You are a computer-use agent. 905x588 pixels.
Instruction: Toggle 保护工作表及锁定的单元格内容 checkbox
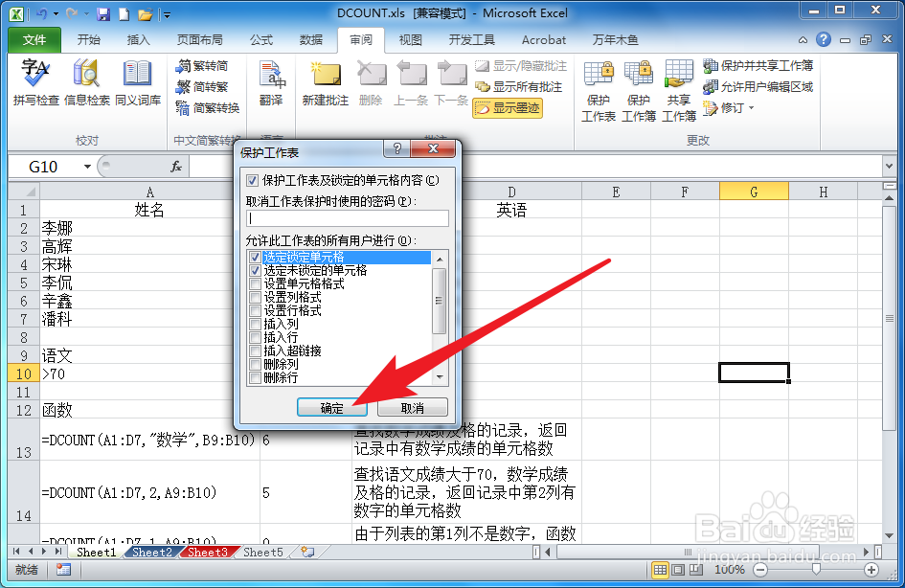click(252, 181)
